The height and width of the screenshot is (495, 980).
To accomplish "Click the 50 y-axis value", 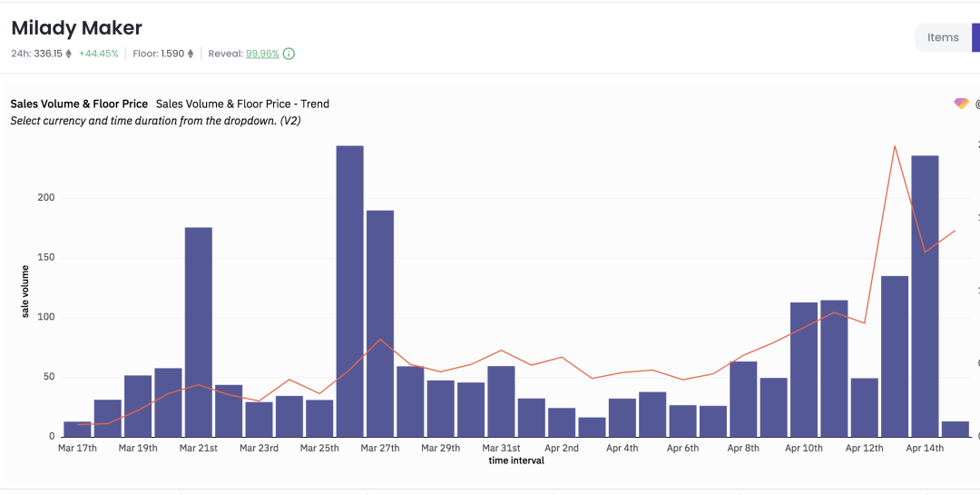I will pos(51,377).
